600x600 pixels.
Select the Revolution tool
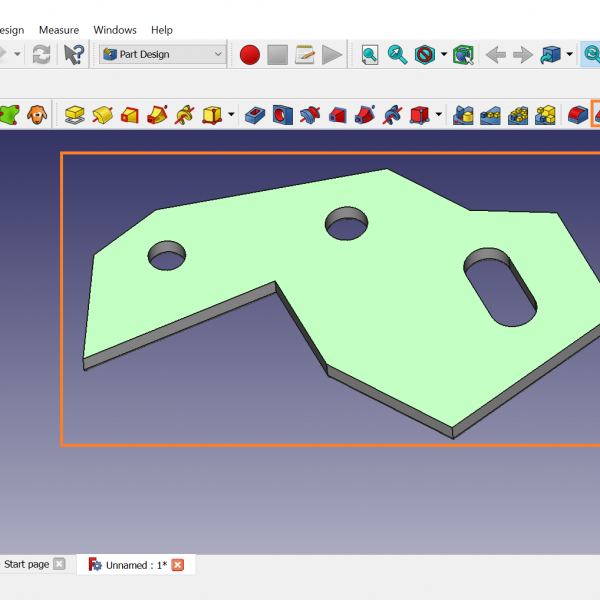(x=101, y=115)
